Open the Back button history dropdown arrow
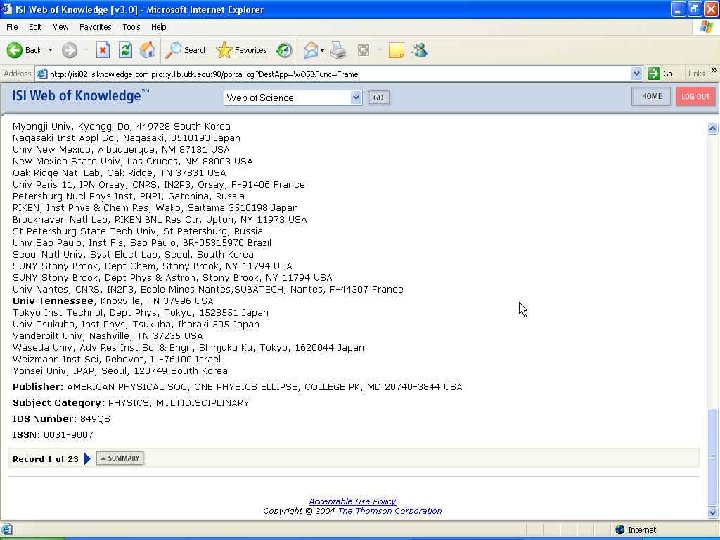This screenshot has width=720, height=540. [50, 50]
